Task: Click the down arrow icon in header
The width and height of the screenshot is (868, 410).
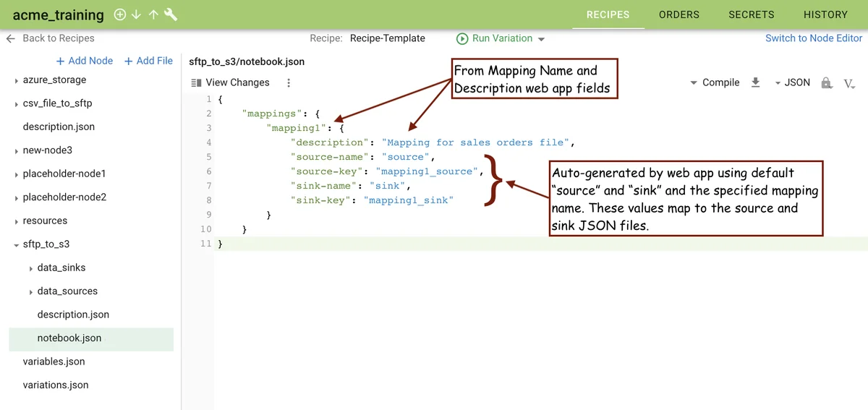Action: pyautogui.click(x=137, y=14)
